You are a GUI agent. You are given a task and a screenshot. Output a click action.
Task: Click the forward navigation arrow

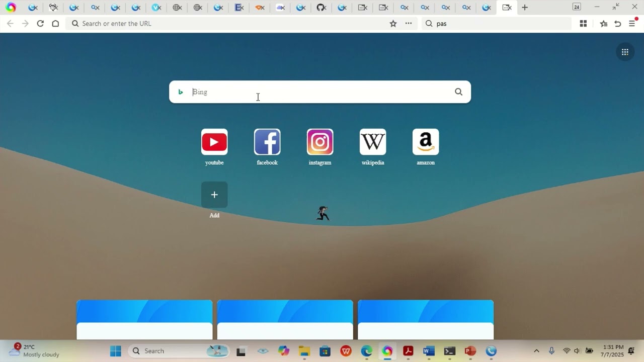coord(25,24)
